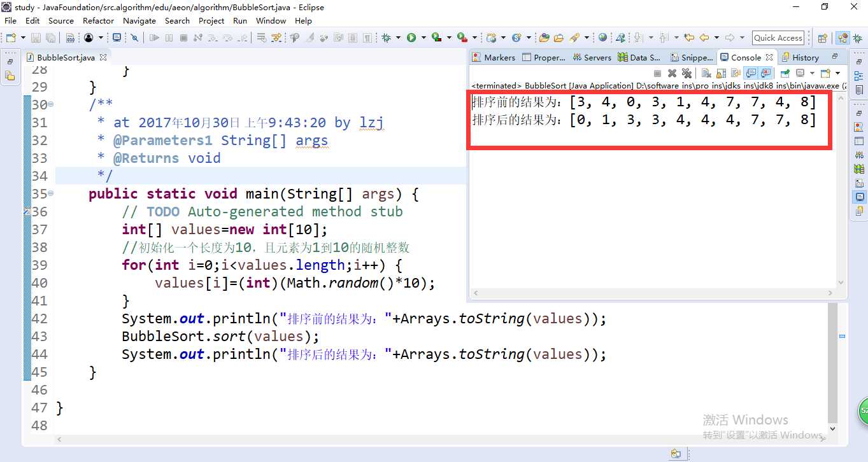
Task: Click the Open Perspective icon
Action: [822, 38]
